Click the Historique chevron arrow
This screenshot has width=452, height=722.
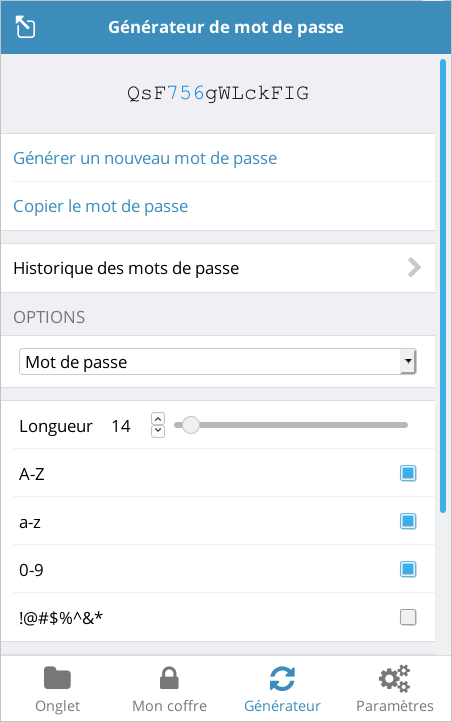pos(414,268)
